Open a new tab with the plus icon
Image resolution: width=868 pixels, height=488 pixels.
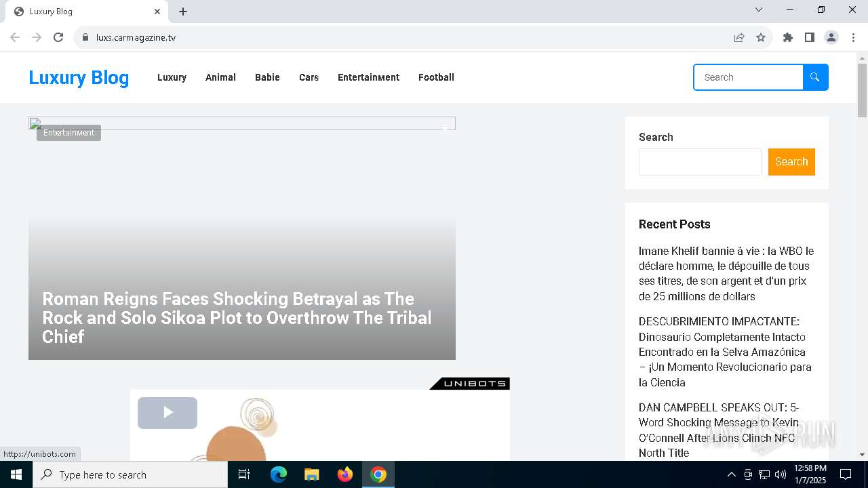[183, 12]
